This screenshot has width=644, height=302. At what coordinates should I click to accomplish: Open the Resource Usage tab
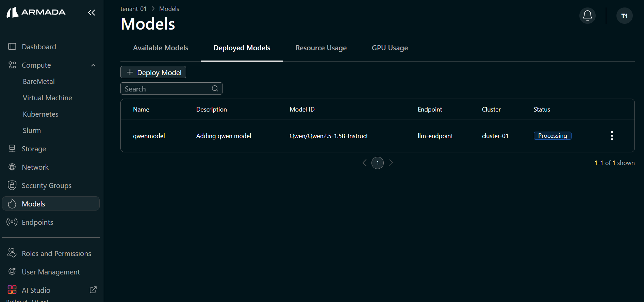[x=321, y=48]
